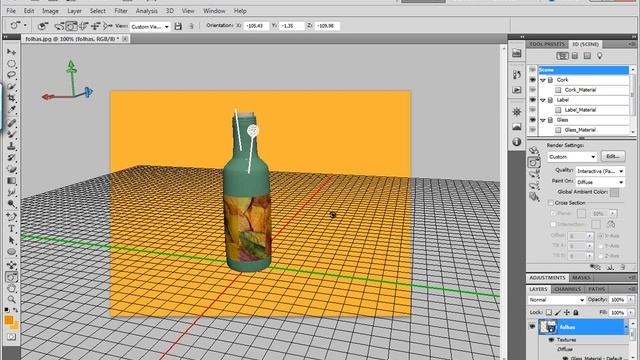The width and height of the screenshot is (640, 360).
Task: Select the Eyedropper tool
Action: (x=11, y=109)
